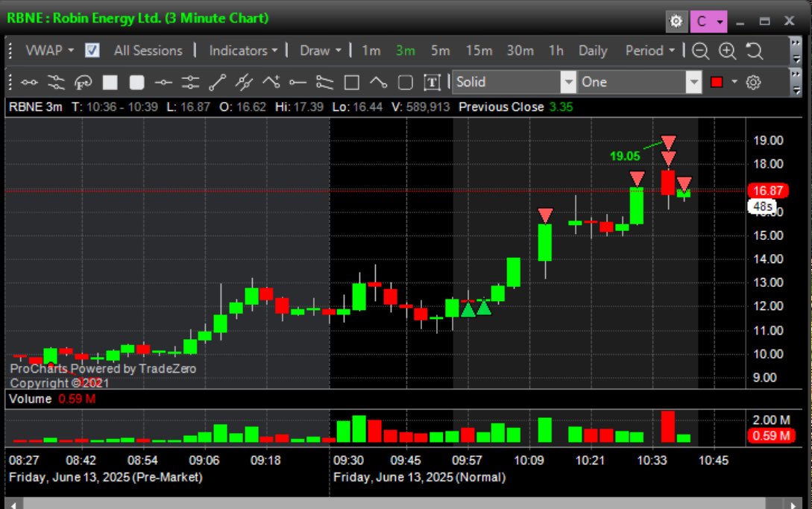The height and width of the screenshot is (509, 812).
Task: Select the polyline drawing tool
Action: [x=271, y=82]
